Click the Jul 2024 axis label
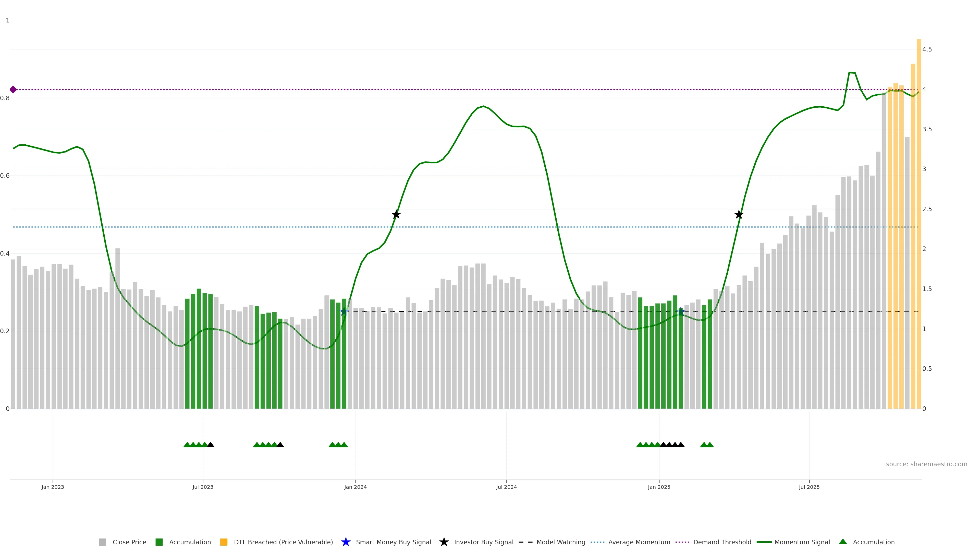This screenshot has height=551, width=980. coord(506,487)
